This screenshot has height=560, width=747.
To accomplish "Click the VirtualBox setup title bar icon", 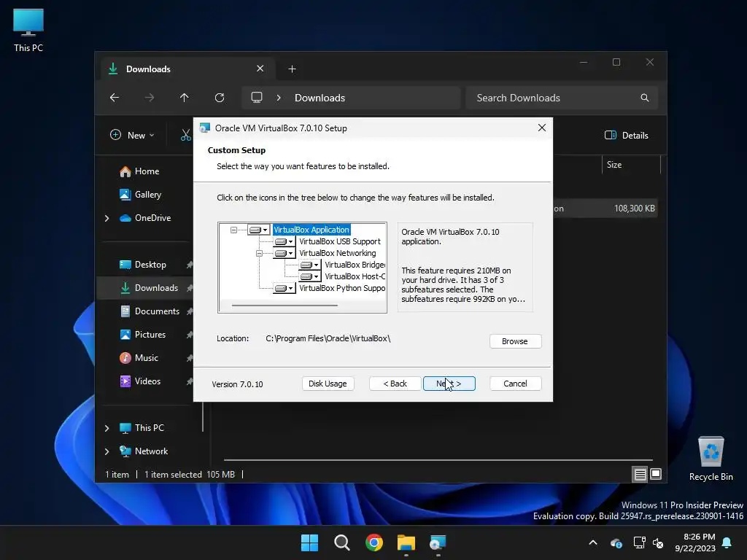I will [x=205, y=128].
